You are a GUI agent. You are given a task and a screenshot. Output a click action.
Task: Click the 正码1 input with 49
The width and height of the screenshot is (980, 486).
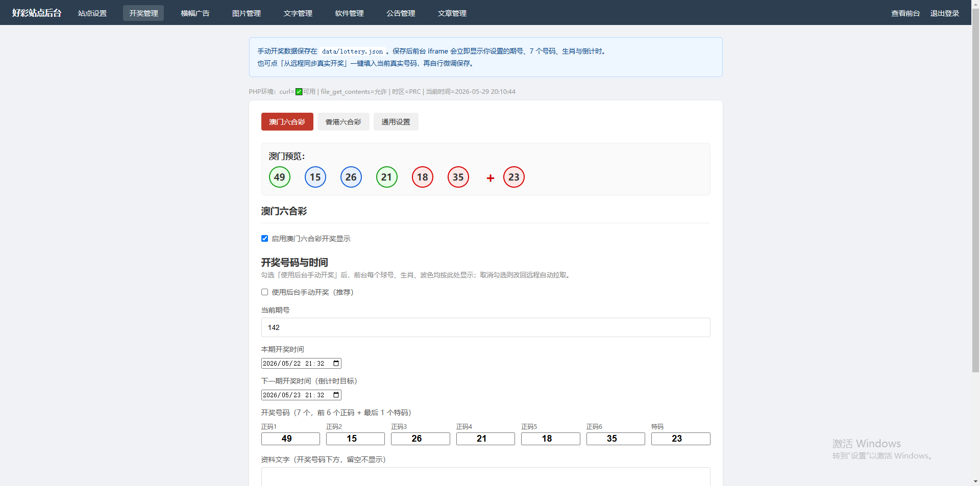click(290, 439)
